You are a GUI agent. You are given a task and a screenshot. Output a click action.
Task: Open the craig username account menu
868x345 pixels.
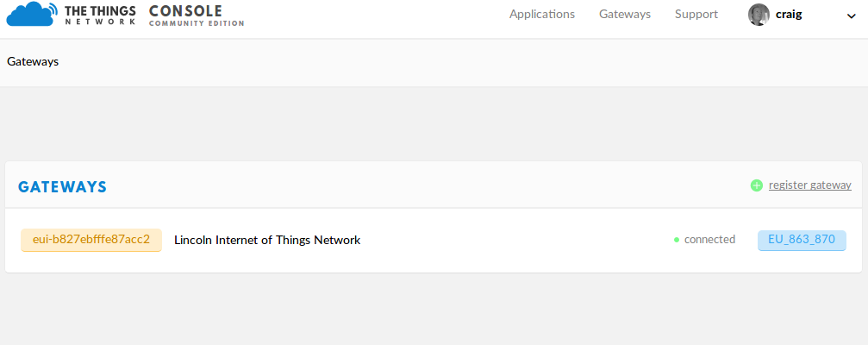point(789,15)
